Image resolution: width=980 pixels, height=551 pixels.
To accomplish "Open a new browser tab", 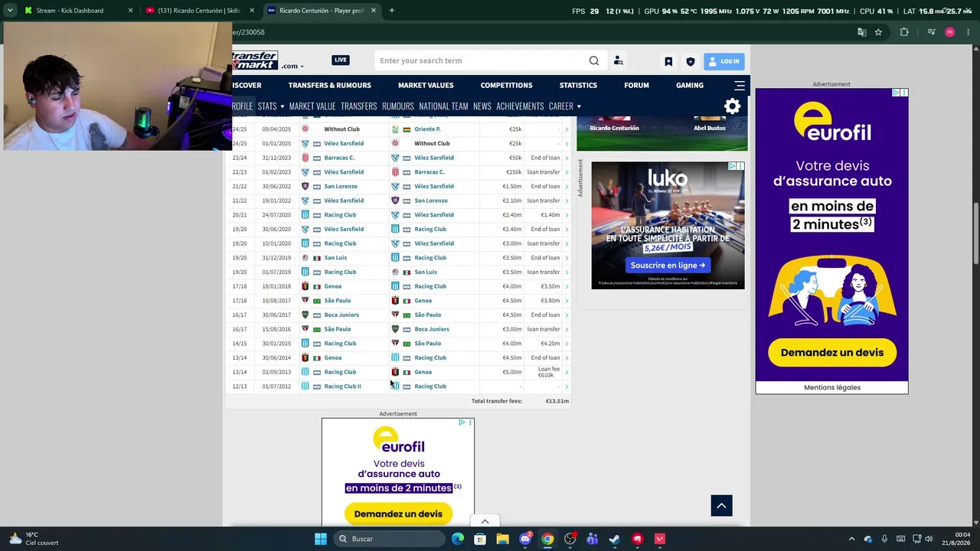I will [x=391, y=11].
